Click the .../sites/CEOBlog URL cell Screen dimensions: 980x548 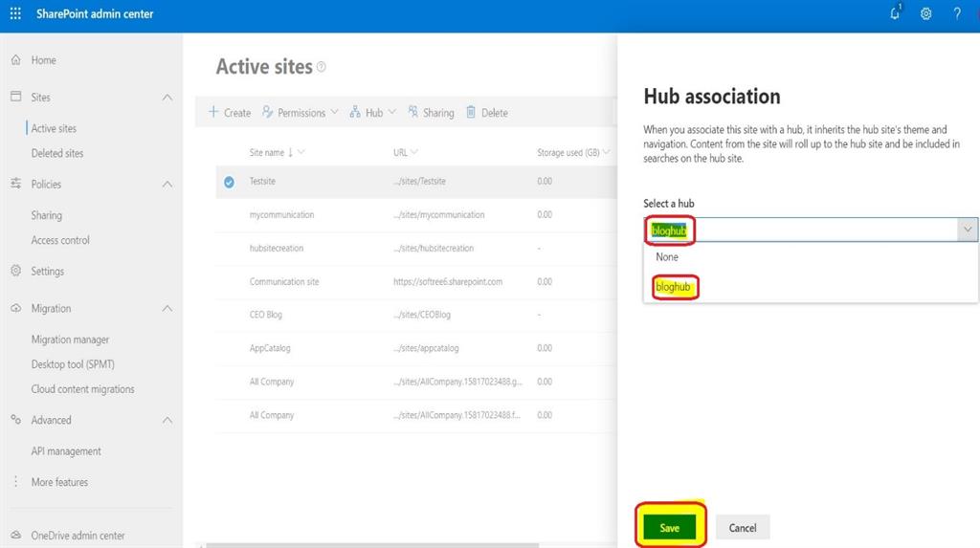pyautogui.click(x=422, y=315)
